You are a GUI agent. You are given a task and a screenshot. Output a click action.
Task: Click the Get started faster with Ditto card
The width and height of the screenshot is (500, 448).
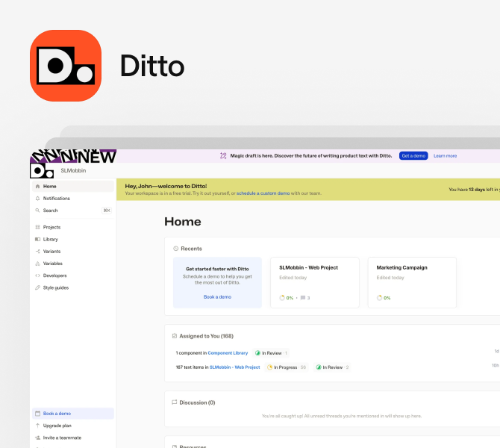[217, 283]
